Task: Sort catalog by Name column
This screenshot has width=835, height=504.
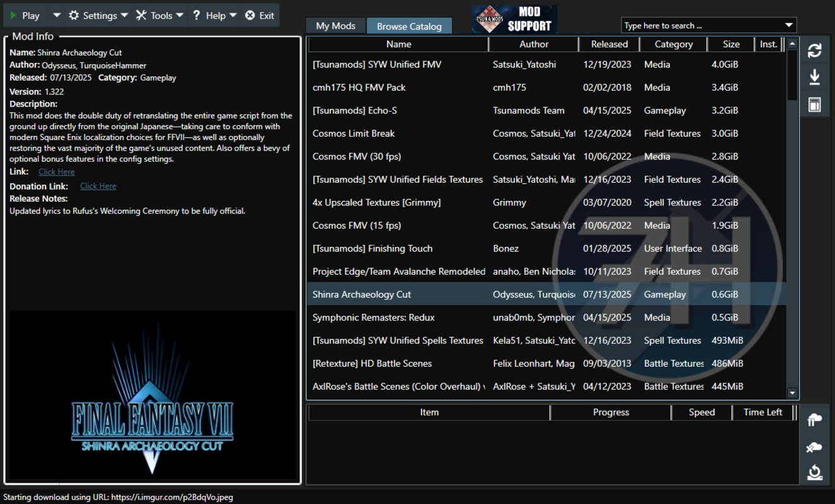Action: click(398, 44)
